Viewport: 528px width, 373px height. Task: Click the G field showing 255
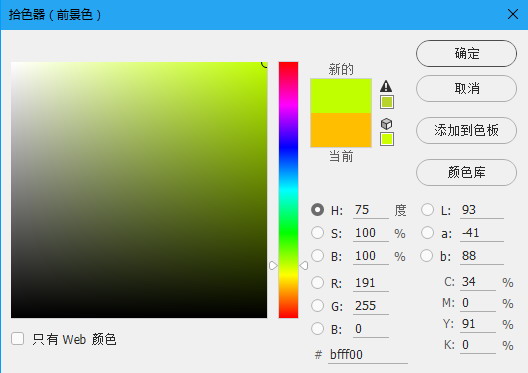click(371, 306)
